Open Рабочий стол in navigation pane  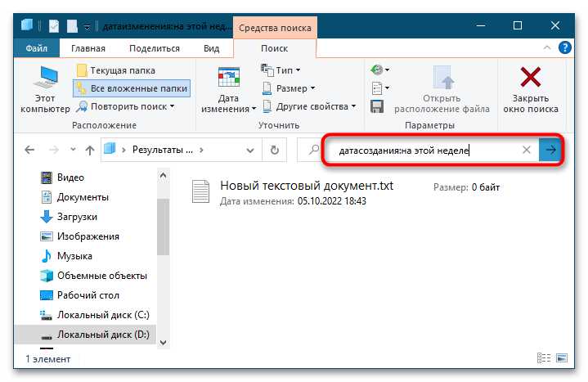tap(79, 295)
